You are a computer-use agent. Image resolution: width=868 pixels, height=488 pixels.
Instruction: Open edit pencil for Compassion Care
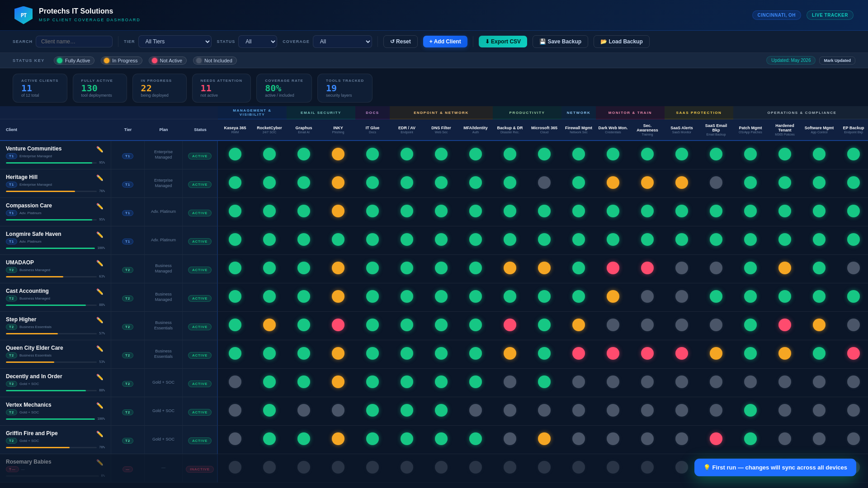point(99,206)
